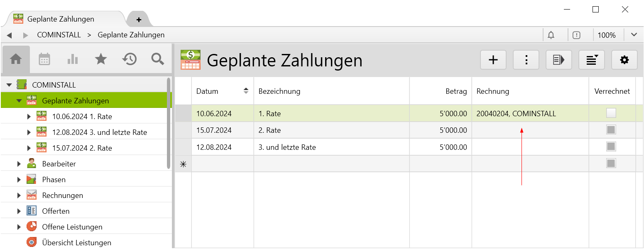This screenshot has width=644, height=249.
Task: Open the history clock icon
Action: 130,59
